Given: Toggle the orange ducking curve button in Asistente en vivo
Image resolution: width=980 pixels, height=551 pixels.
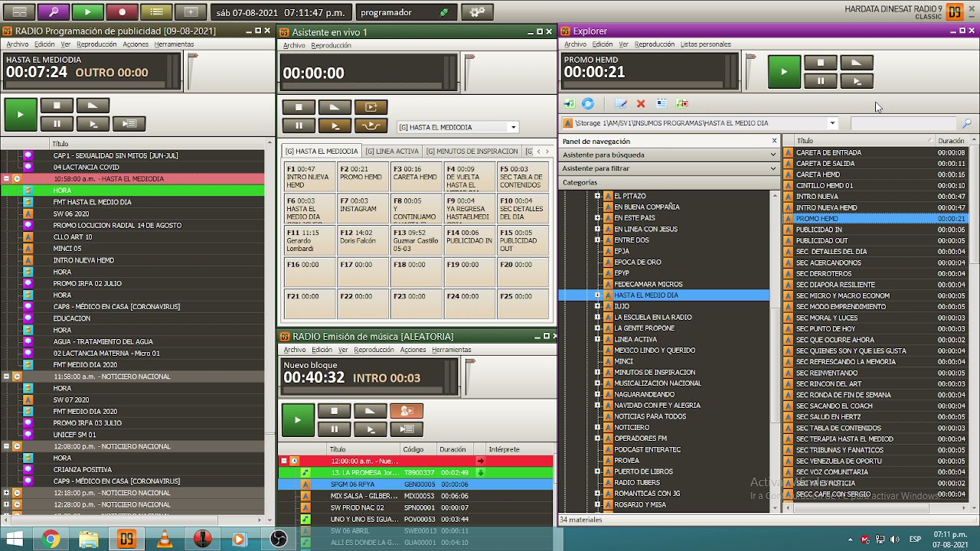Looking at the screenshot, I should tap(371, 126).
